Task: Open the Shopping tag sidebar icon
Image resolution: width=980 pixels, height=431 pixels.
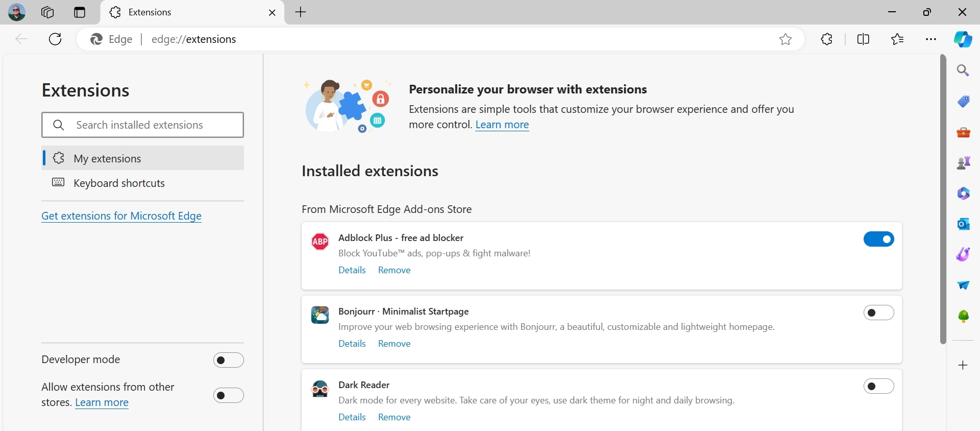Action: coord(963,102)
